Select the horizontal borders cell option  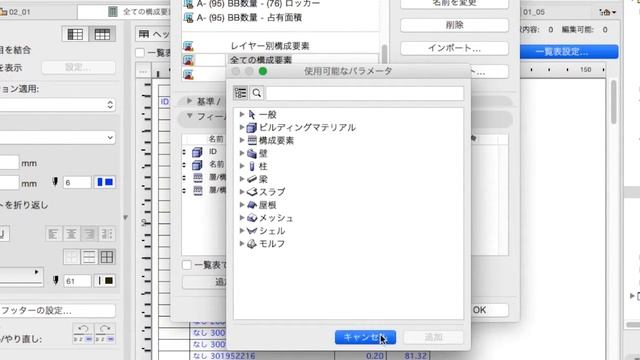pyautogui.click(x=89, y=257)
